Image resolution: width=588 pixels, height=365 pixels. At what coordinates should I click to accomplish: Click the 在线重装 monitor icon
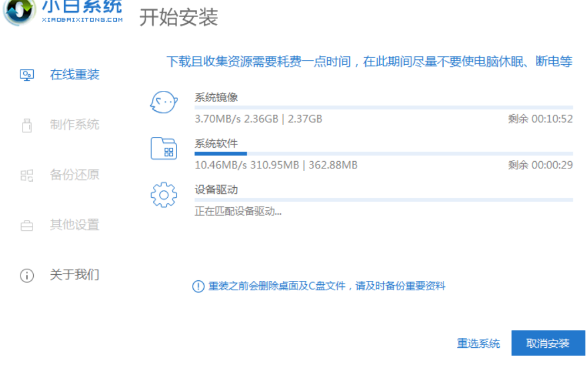point(27,75)
